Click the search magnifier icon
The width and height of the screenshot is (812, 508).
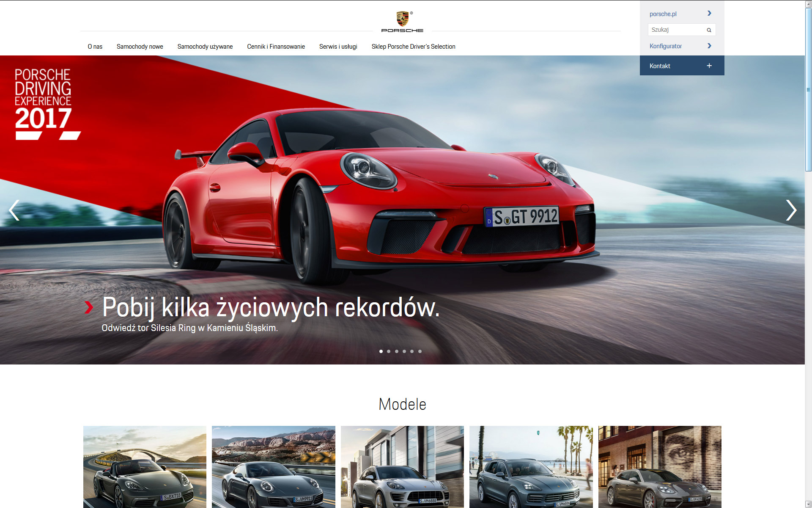pyautogui.click(x=709, y=30)
